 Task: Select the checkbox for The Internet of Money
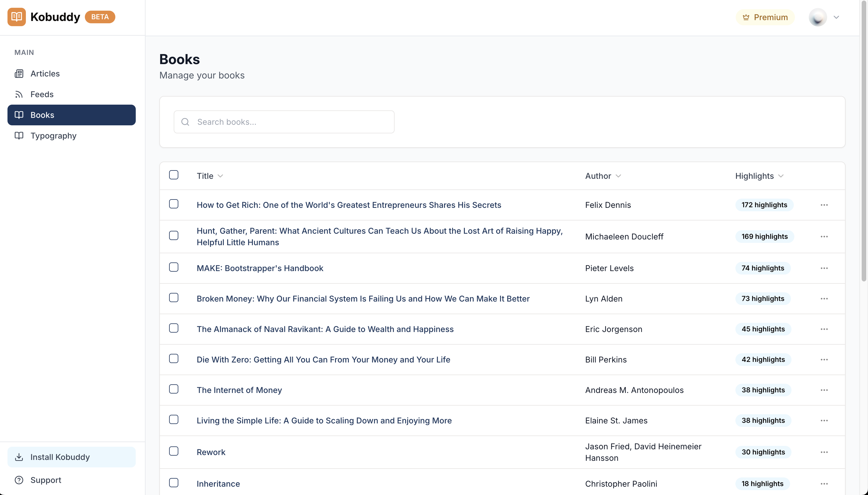(x=173, y=389)
